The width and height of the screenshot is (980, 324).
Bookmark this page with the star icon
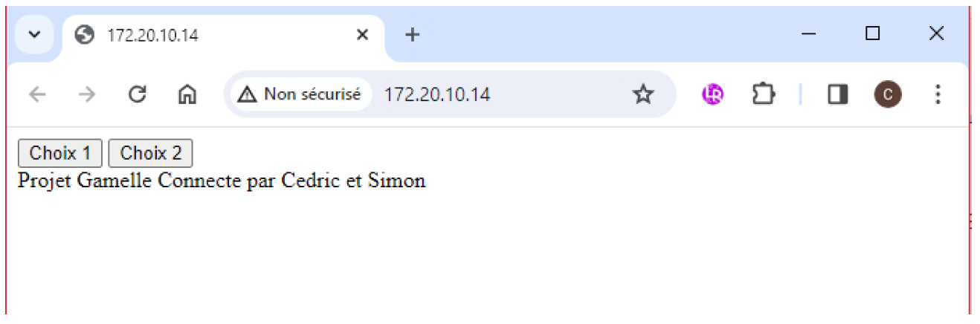[642, 94]
